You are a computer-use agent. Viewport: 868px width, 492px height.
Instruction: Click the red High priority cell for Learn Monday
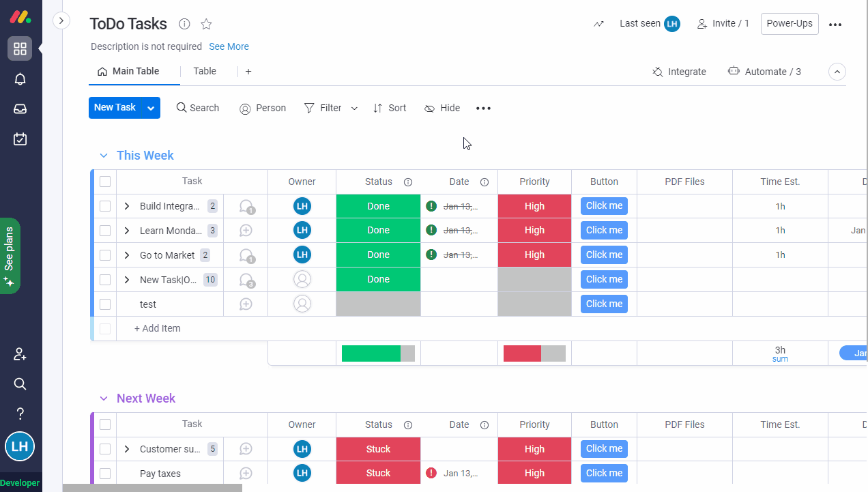coord(534,231)
